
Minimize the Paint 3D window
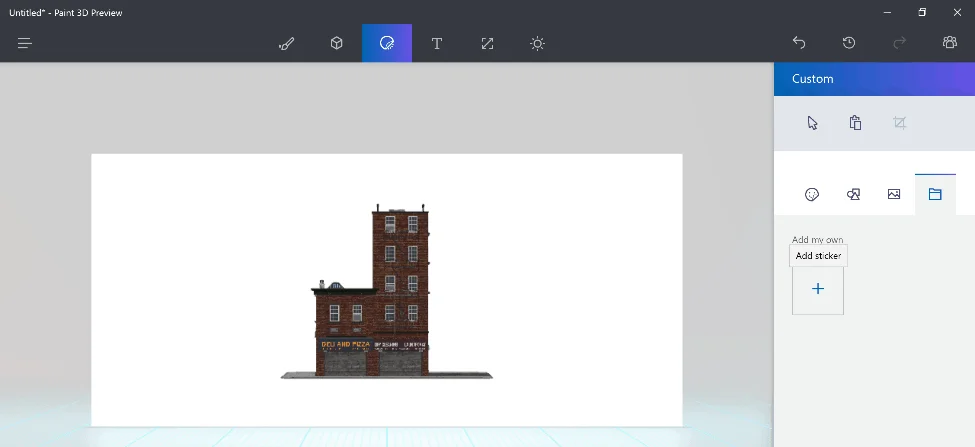887,12
